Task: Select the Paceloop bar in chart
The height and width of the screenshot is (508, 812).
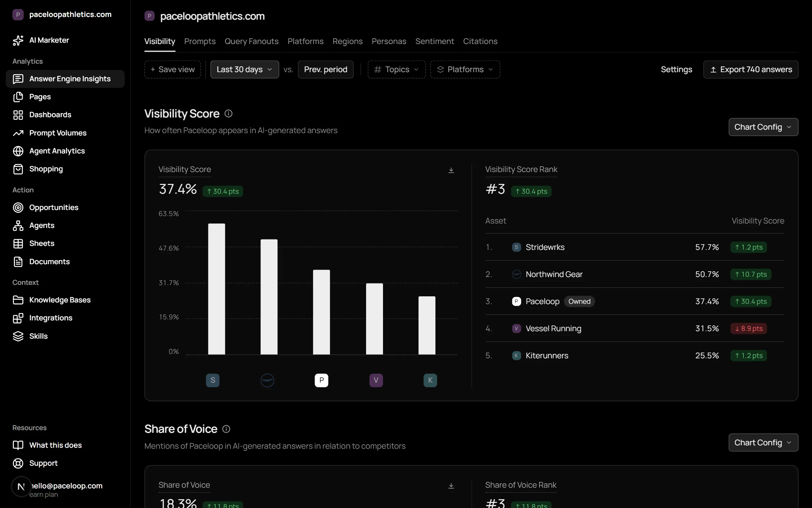Action: (x=321, y=312)
